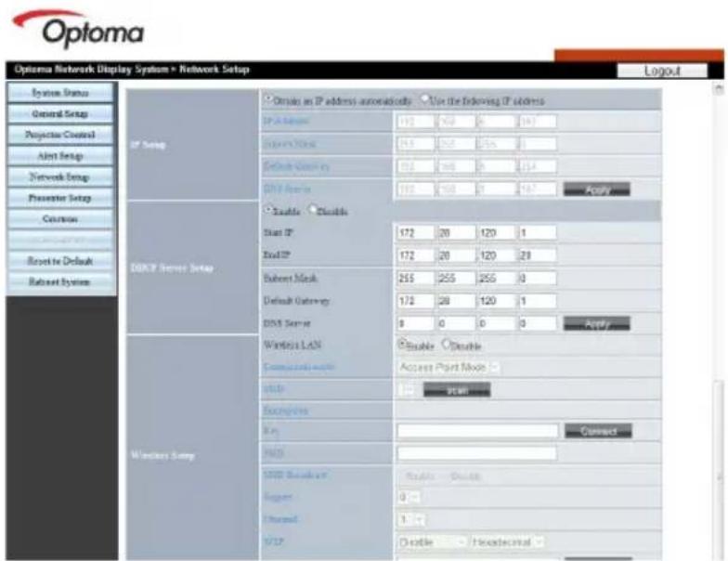Click third octet of Start IP
Image resolution: width=728 pixels, height=561 pixels.
click(496, 232)
